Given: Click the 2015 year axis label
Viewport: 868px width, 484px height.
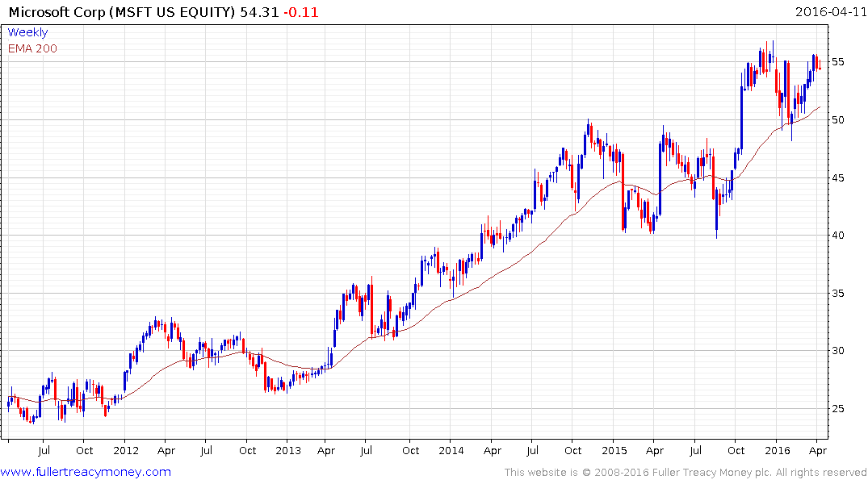Looking at the screenshot, I should pos(614,450).
